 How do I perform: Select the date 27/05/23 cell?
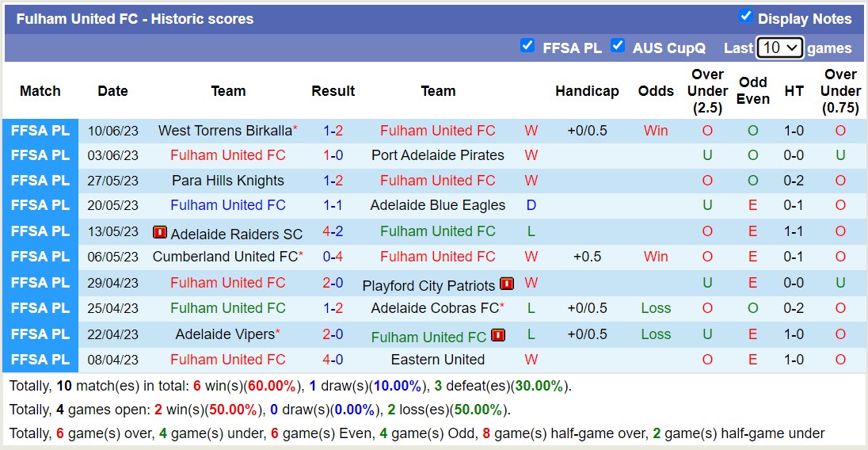pyautogui.click(x=113, y=181)
